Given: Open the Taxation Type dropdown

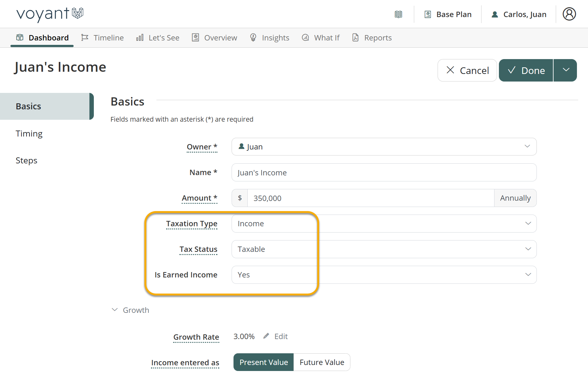Looking at the screenshot, I should (x=384, y=223).
